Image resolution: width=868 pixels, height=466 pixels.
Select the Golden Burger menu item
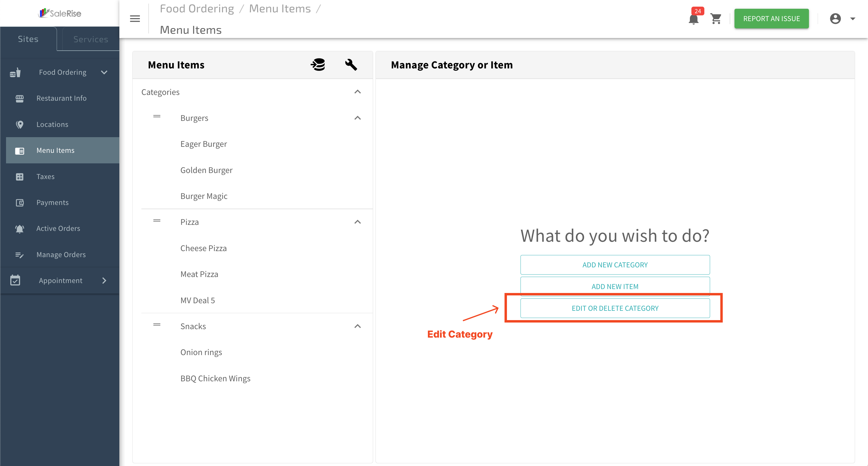206,170
